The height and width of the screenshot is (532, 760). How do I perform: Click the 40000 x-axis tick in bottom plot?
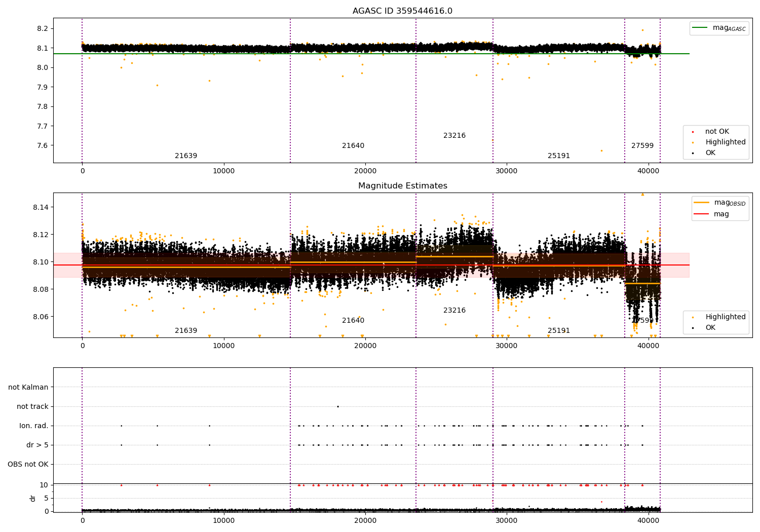coord(648,521)
